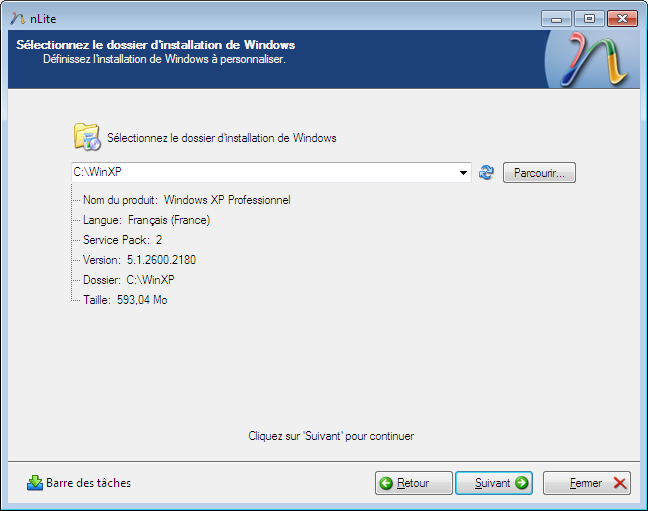Click the subtitle 'Définissez l'installation de Windows à personnaliser.'

[x=164, y=59]
